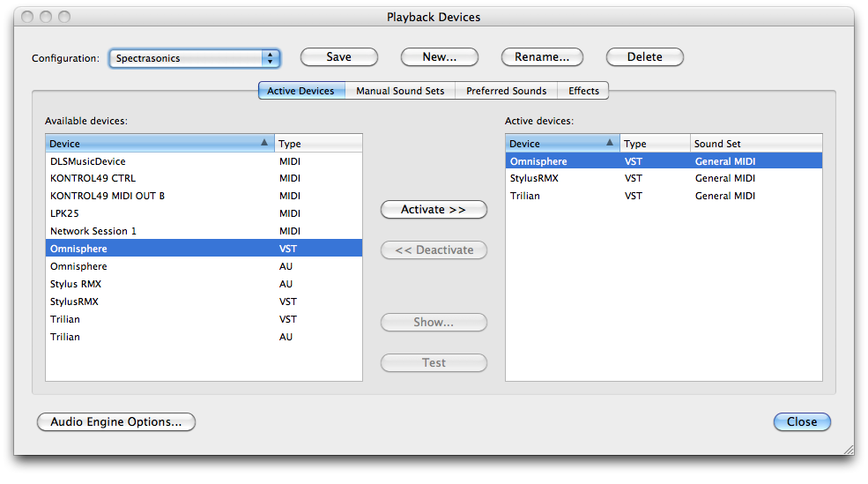The height and width of the screenshot is (484, 868).
Task: Click the blue Close button
Action: tap(802, 422)
